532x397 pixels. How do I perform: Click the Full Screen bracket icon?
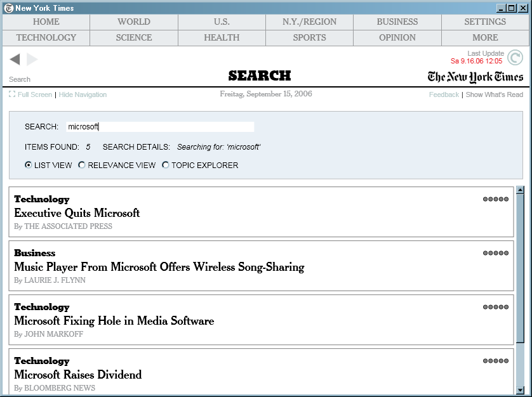click(12, 94)
